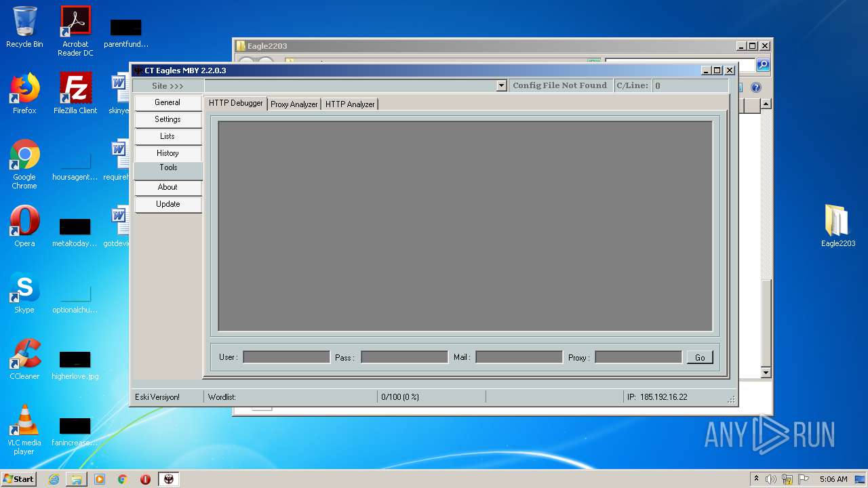The image size is (868, 488).
Task: Click the volume tray icon
Action: click(x=771, y=479)
